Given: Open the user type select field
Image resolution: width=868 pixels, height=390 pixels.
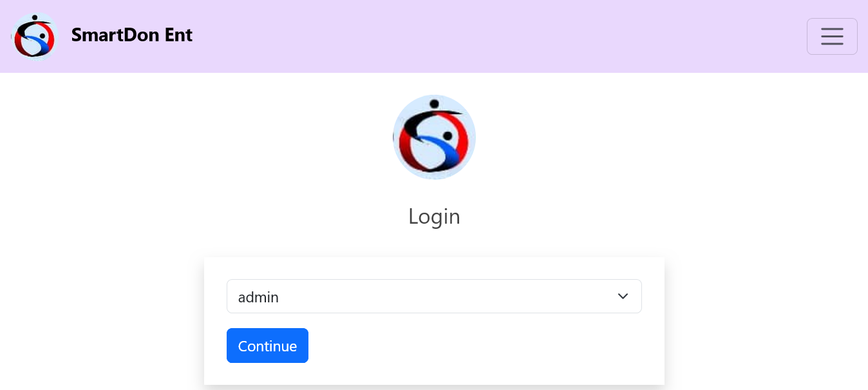Looking at the screenshot, I should click(434, 297).
